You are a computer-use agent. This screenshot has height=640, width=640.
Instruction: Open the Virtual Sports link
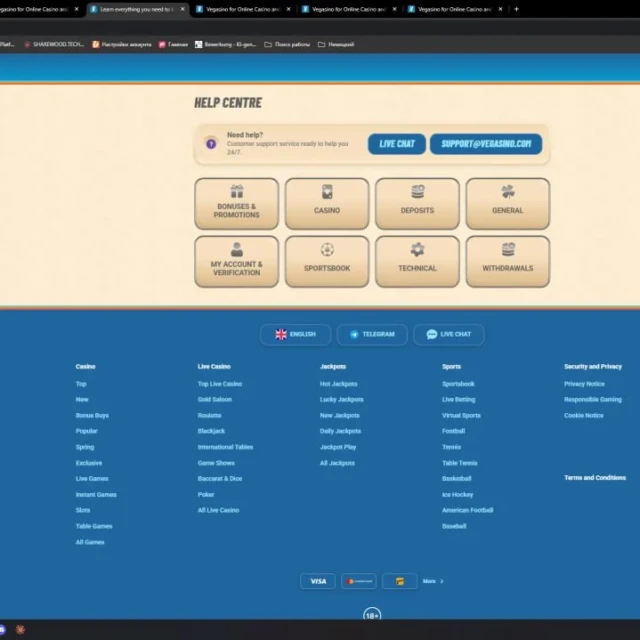click(x=461, y=416)
